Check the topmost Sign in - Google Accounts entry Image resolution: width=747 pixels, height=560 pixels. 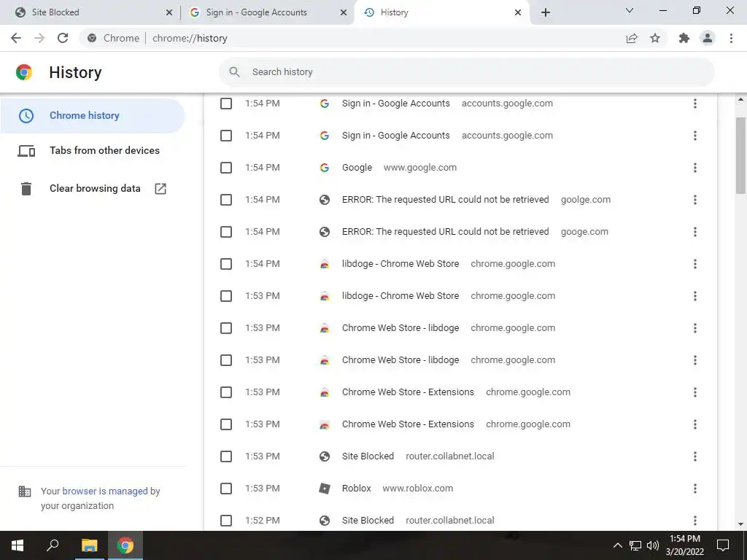tap(226, 104)
